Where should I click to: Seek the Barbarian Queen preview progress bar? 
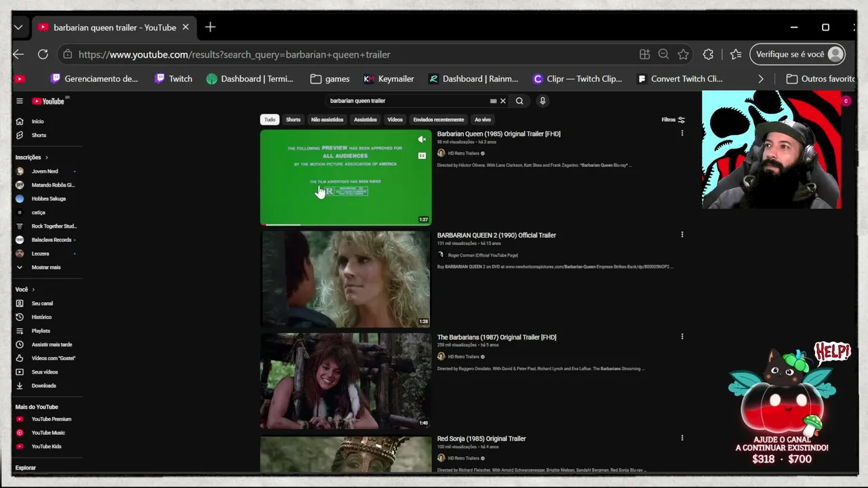[346, 224]
